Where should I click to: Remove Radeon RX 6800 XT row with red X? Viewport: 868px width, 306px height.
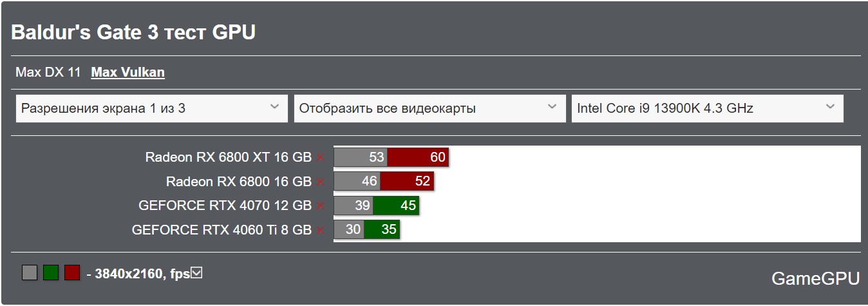click(321, 157)
